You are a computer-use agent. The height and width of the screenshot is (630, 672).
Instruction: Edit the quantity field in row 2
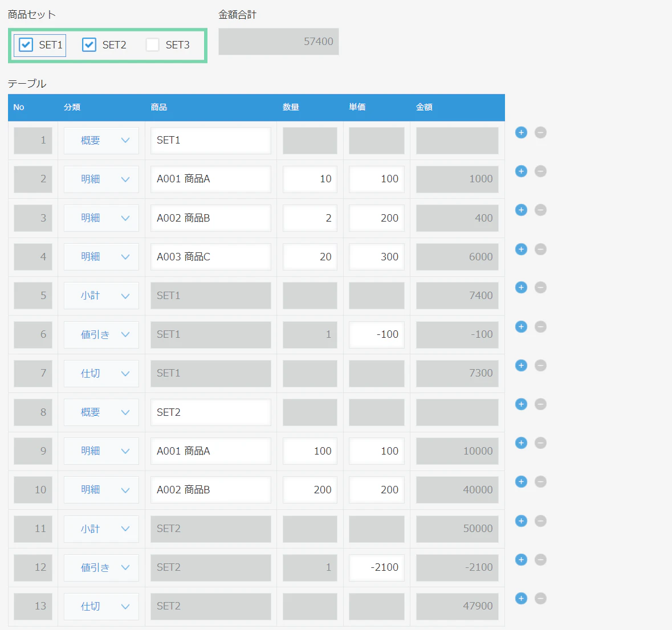coord(310,179)
